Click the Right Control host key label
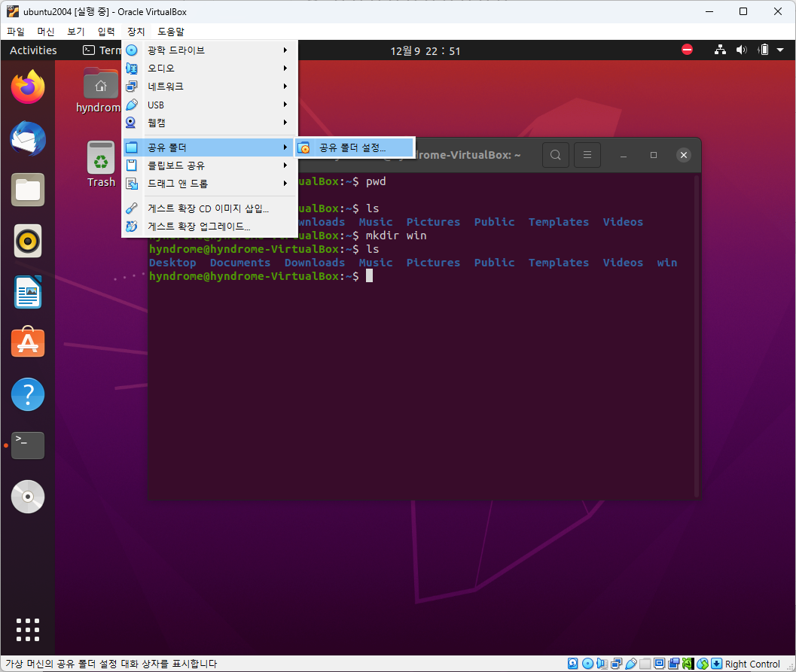Image resolution: width=796 pixels, height=672 pixels. 752,664
